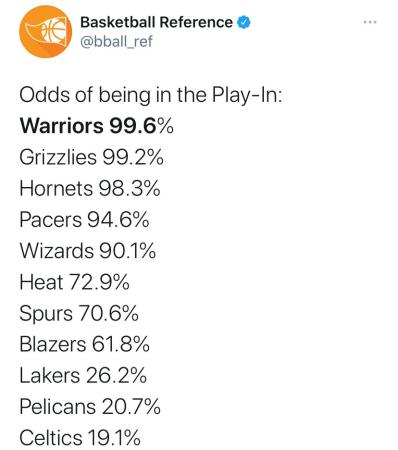Select the Spurs 70.6% text

point(79,313)
